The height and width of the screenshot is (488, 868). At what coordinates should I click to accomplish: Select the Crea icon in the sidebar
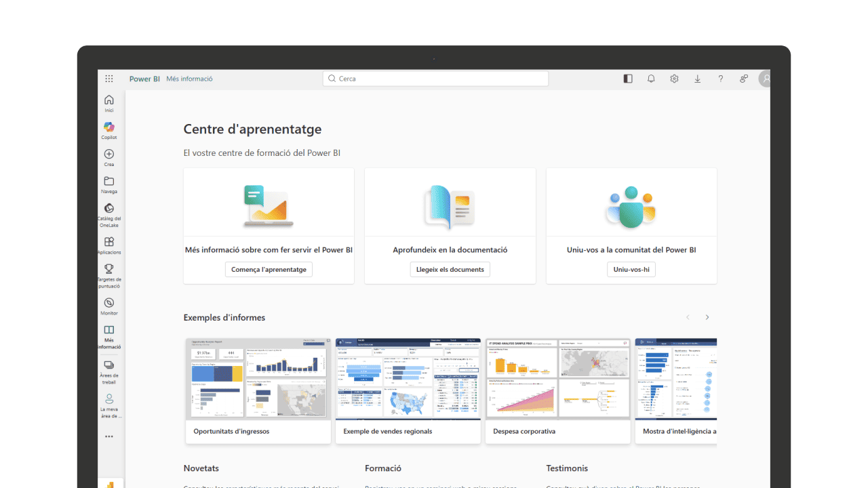pyautogui.click(x=108, y=155)
